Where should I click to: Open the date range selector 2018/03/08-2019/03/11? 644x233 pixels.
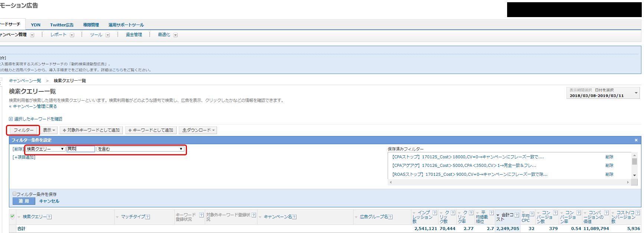pyautogui.click(x=603, y=93)
